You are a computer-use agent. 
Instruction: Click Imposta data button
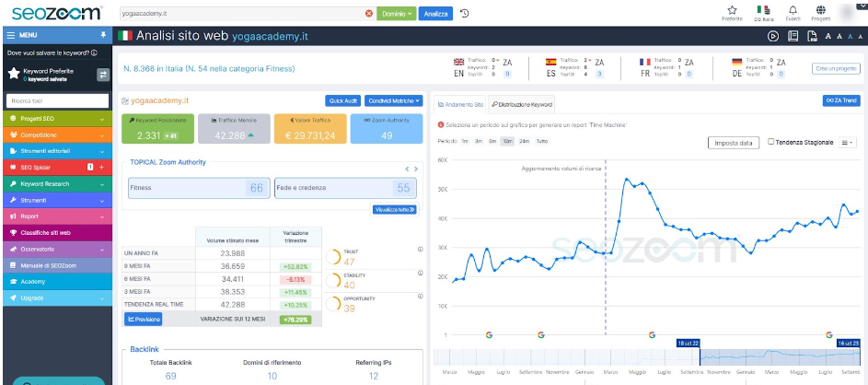[734, 143]
